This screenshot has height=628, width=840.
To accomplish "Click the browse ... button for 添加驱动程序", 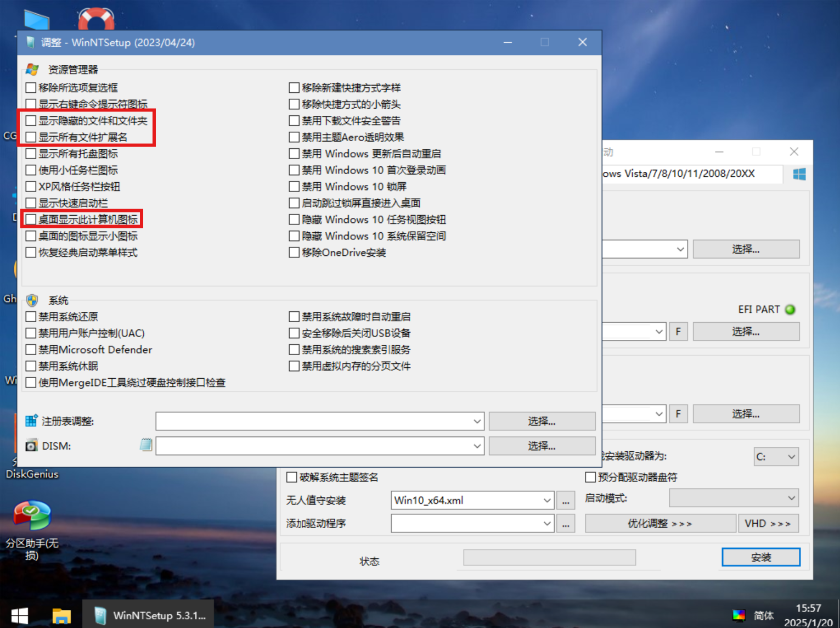I will coord(566,523).
